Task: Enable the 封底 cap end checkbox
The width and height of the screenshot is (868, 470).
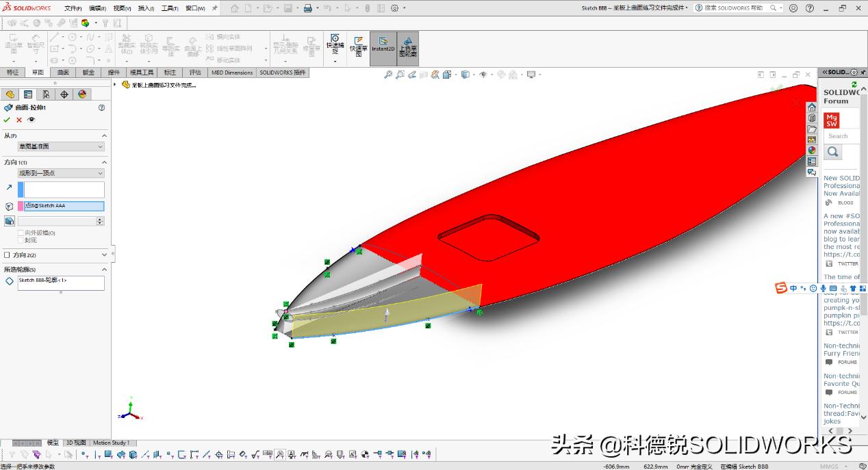Action: (x=21, y=240)
